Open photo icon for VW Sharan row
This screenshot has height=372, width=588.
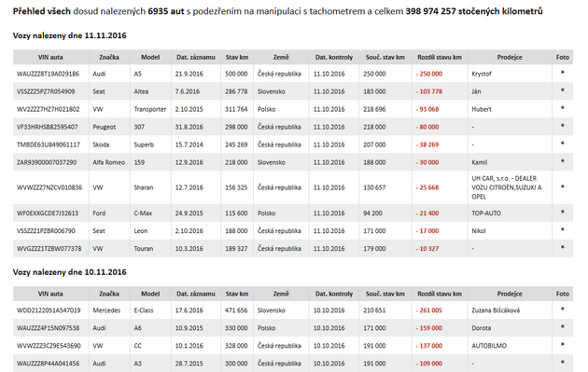pos(562,186)
